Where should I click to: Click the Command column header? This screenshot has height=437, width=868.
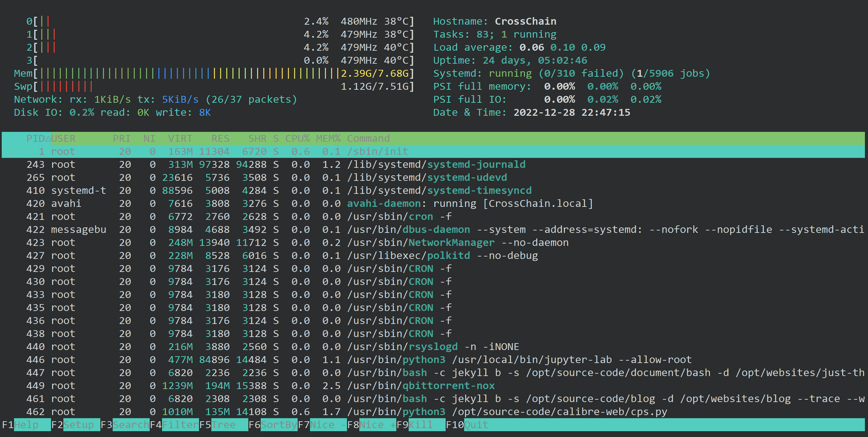click(368, 138)
